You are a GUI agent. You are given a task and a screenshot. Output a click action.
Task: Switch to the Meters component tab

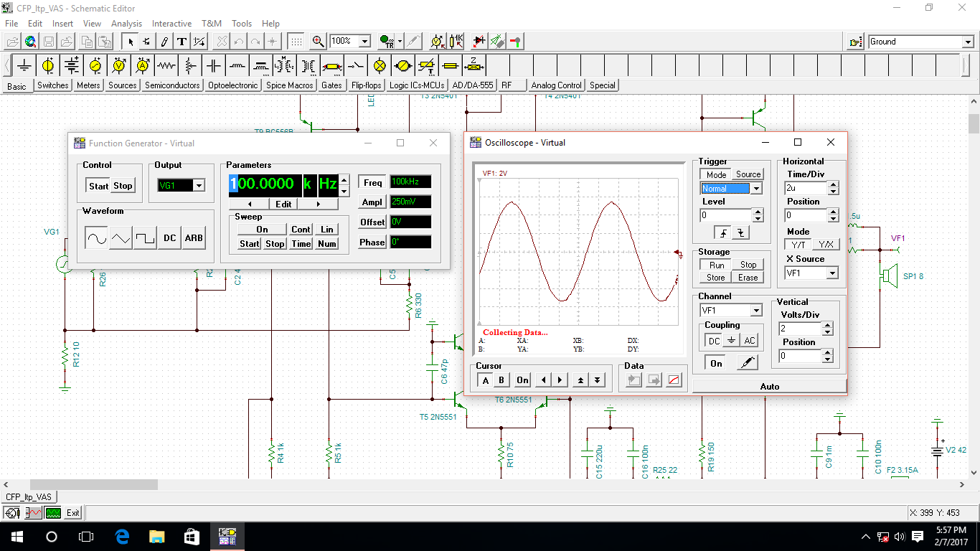click(88, 85)
